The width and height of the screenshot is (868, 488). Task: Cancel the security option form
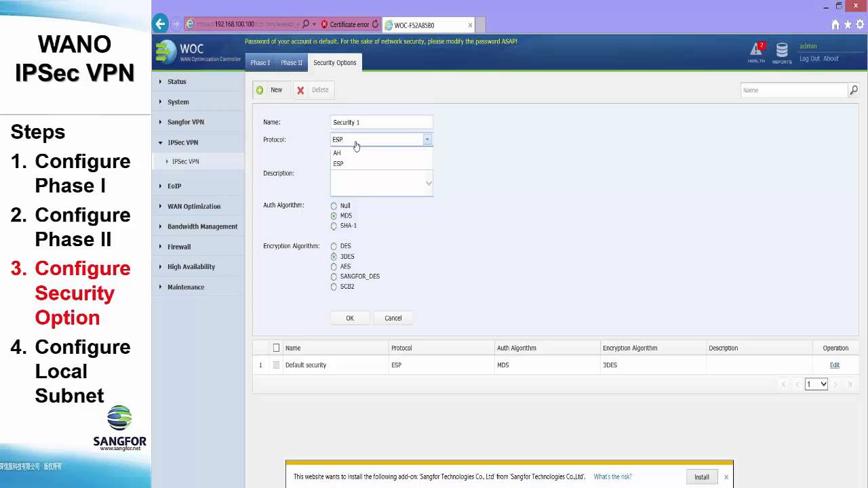(393, 318)
